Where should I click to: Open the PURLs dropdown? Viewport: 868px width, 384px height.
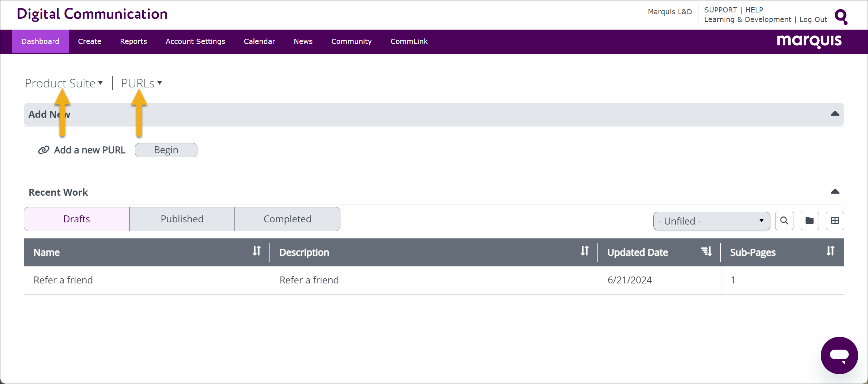(x=141, y=83)
